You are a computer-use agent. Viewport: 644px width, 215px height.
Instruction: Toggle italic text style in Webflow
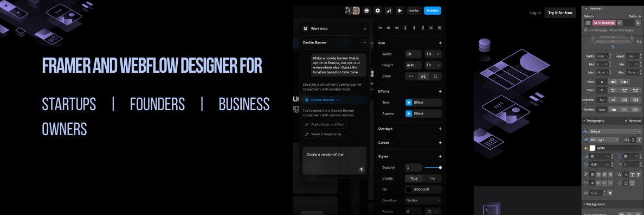(x=639, y=140)
